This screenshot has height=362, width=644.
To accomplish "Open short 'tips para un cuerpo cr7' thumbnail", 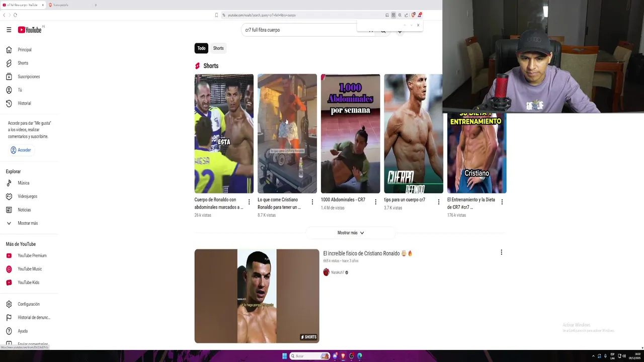I will 414,134.
